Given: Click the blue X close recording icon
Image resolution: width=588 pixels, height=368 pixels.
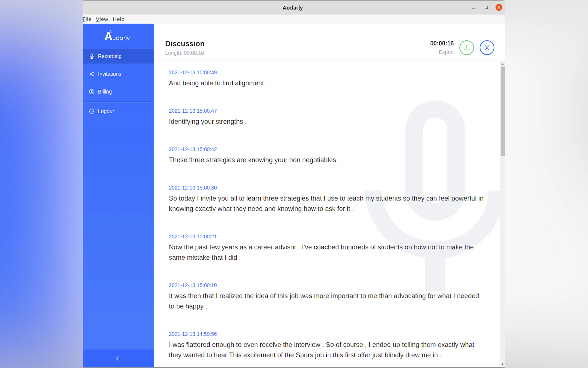Looking at the screenshot, I should (487, 48).
